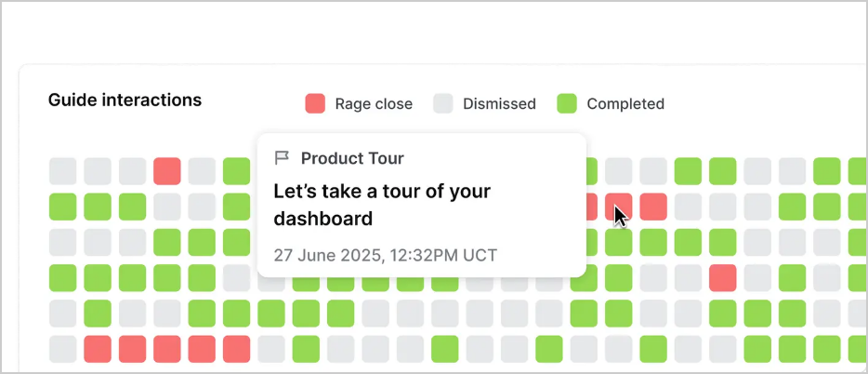The width and height of the screenshot is (868, 374).
Task: Click the Guide interactions heading
Action: click(x=125, y=100)
